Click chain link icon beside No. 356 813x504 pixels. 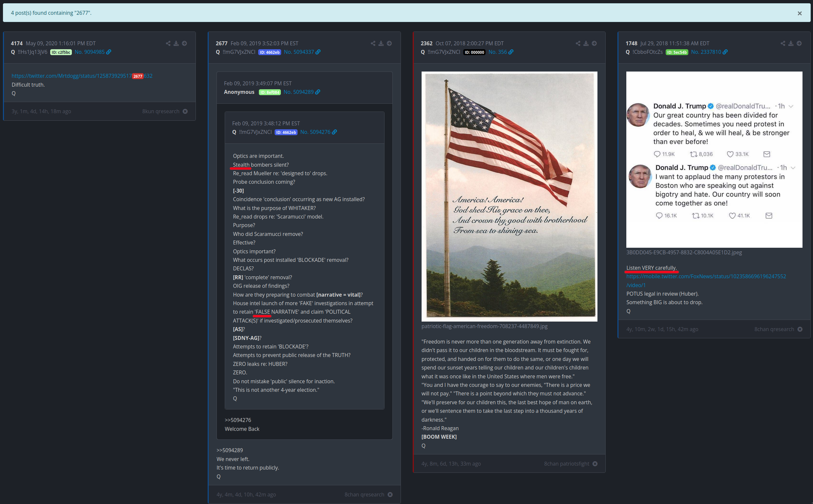[x=511, y=52]
